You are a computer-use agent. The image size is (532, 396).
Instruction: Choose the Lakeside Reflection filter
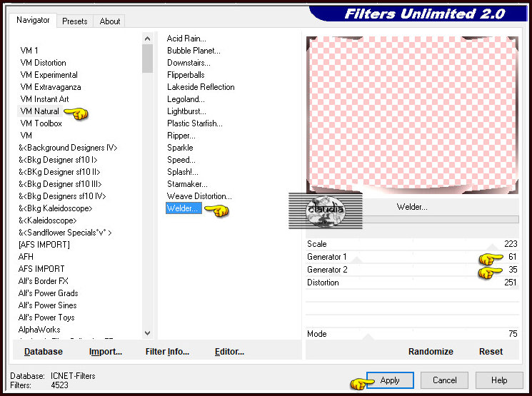tap(201, 87)
